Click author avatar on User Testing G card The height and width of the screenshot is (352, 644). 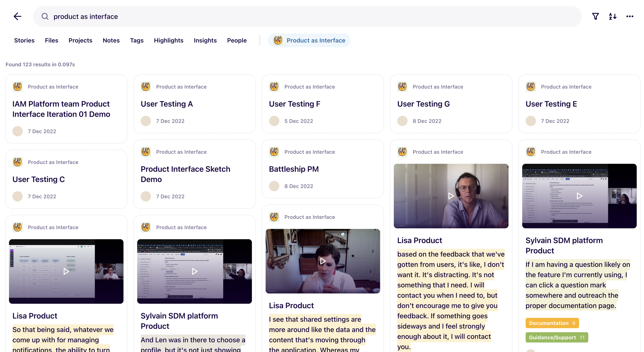tap(402, 121)
